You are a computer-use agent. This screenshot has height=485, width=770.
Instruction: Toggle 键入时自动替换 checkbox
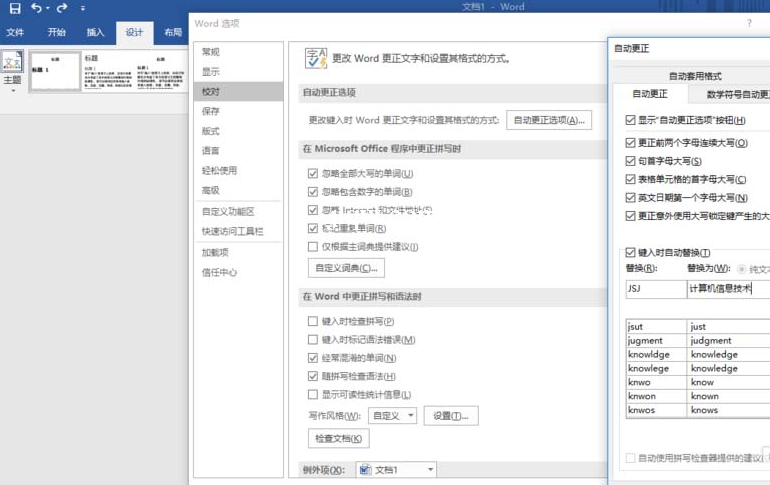click(631, 252)
